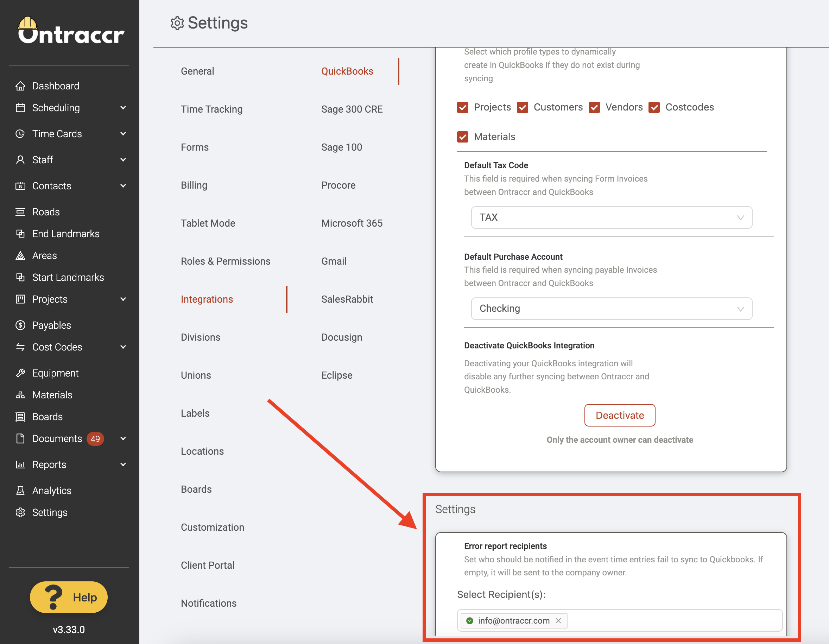The image size is (829, 644).
Task: Click the info@ontraccr.com recipient tag
Action: click(x=514, y=620)
